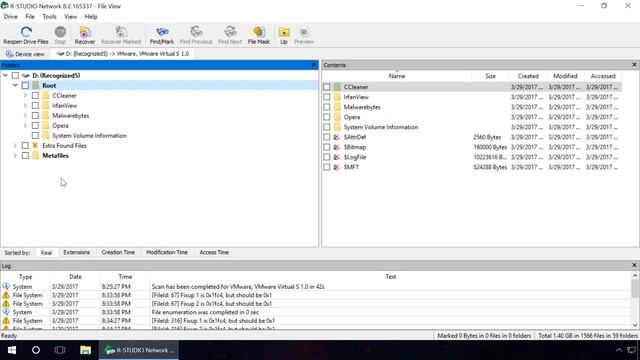Click the Log scrollbar up arrow
This screenshot has width=640, height=360.
point(635,276)
